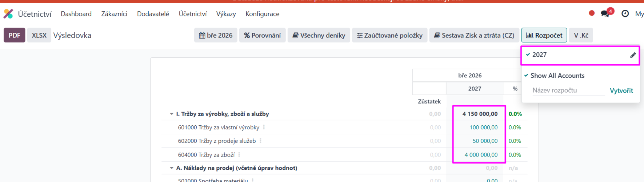Open the Účetnictví top menu item
This screenshot has height=182, width=644.
coord(193,14)
